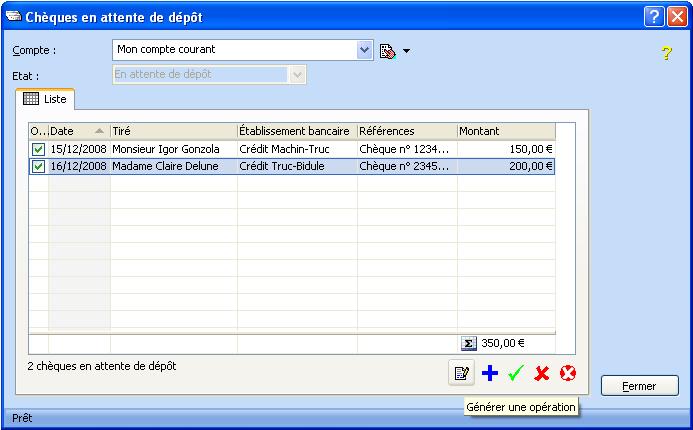Click the red circled cross icon
The height and width of the screenshot is (430, 693).
coord(568,374)
